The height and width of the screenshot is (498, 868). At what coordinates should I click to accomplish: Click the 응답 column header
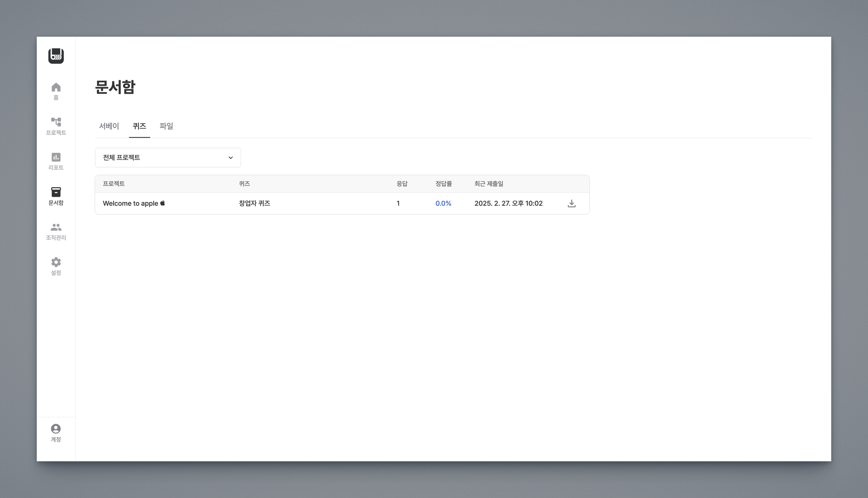(x=402, y=184)
